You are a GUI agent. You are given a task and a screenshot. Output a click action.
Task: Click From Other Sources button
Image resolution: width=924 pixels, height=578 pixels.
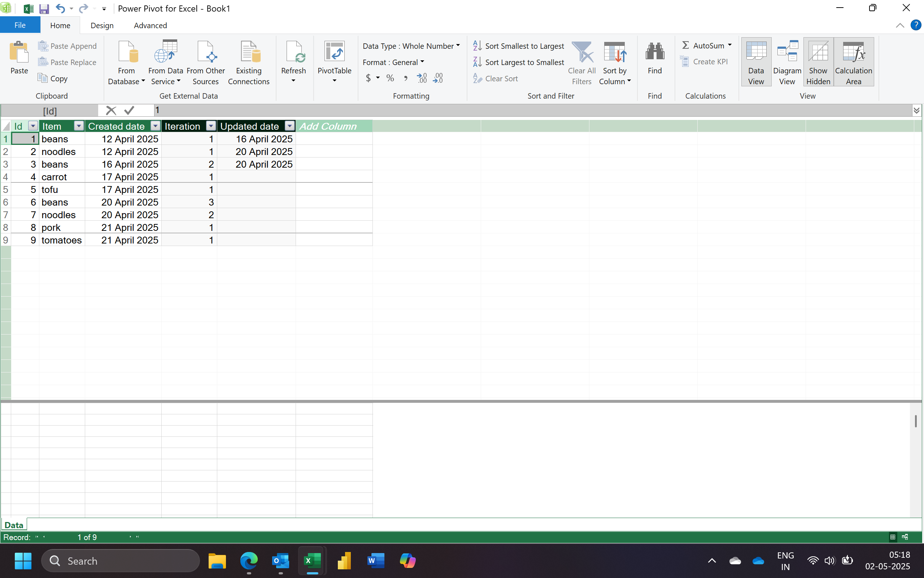(x=206, y=63)
